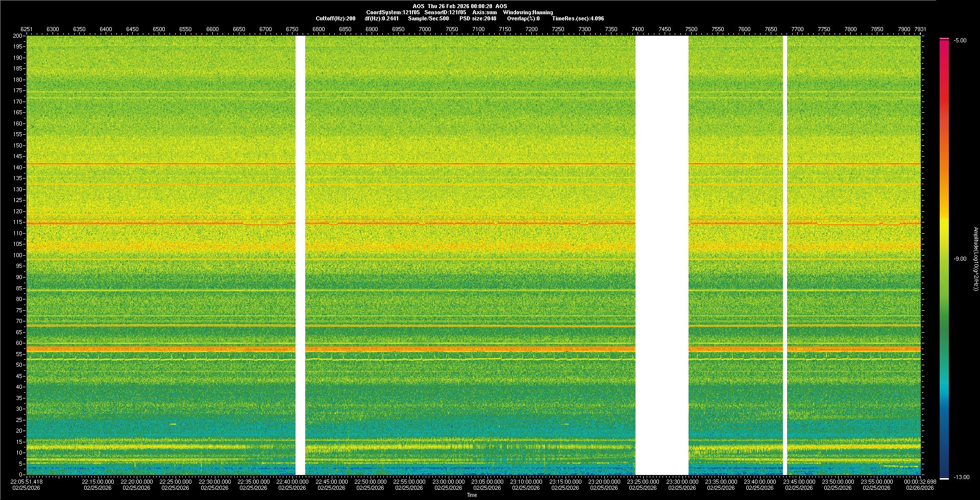Click the 7000 tick on the top axis
980x500 pixels.
point(425,29)
